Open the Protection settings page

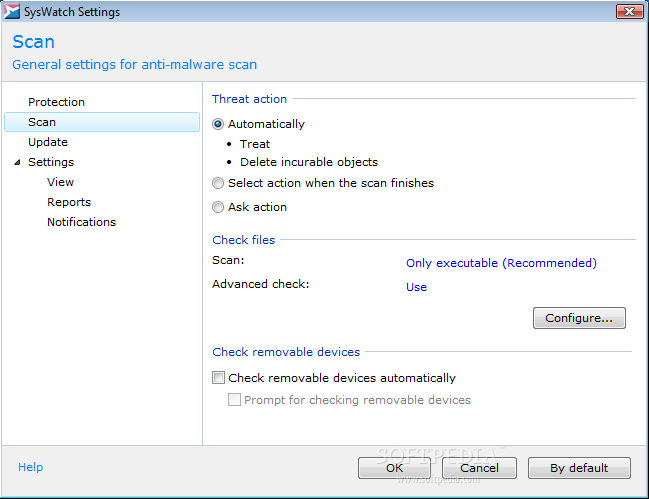coord(56,102)
